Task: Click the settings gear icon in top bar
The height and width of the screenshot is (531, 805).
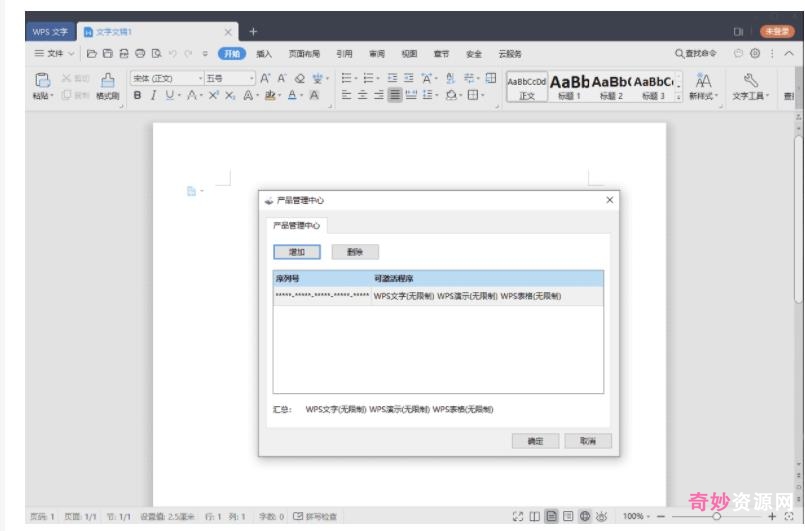Action: [755, 53]
